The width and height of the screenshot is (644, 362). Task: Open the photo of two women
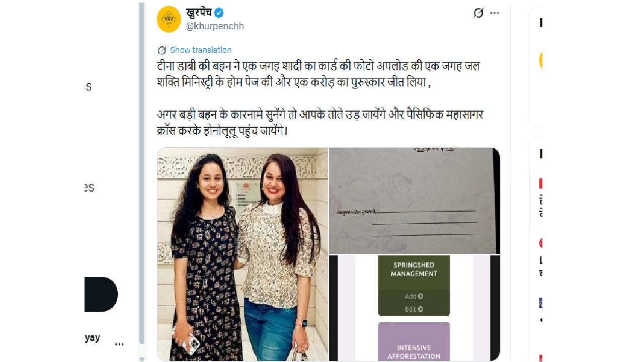click(x=243, y=254)
